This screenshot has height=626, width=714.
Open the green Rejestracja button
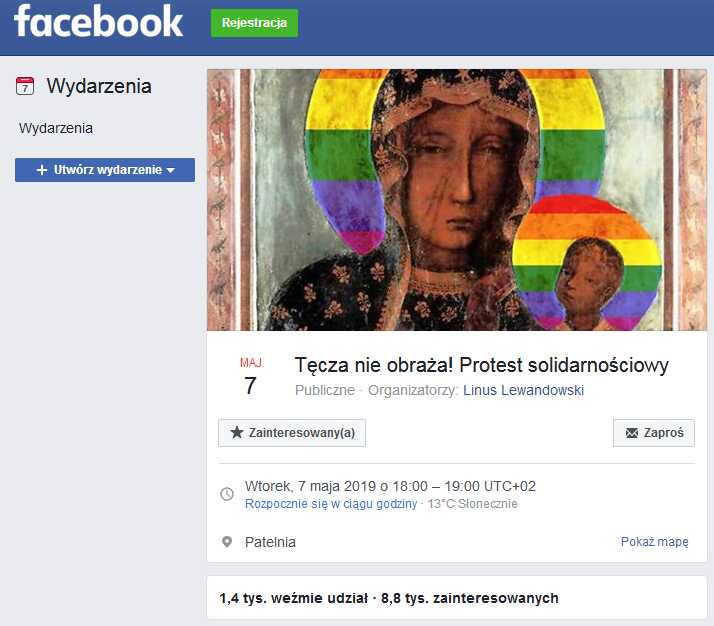[x=255, y=23]
